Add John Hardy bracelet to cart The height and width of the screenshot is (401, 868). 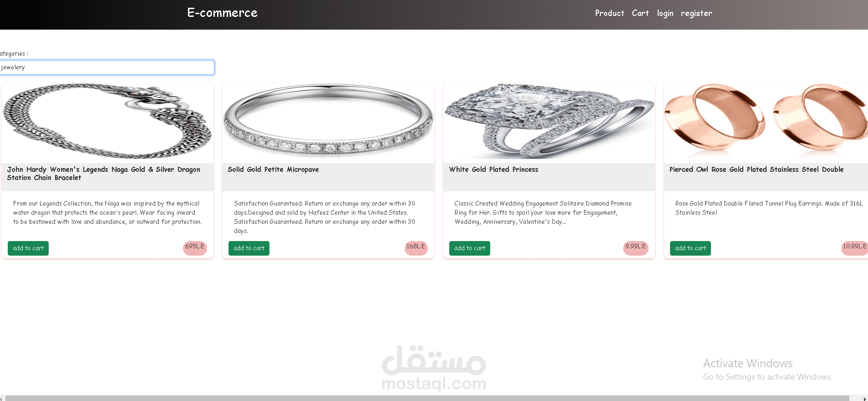coord(28,248)
